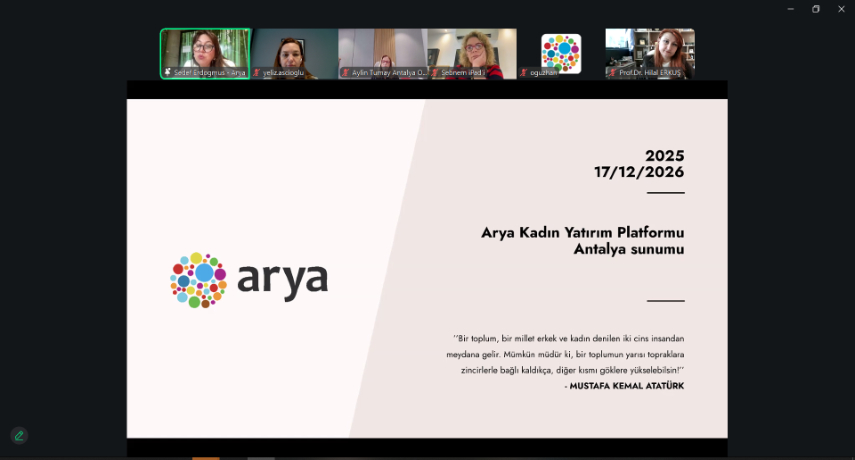Viewport: 855px width, 460px height.
Task: Click muted mic icon next to oguzhan
Action: tap(523, 73)
